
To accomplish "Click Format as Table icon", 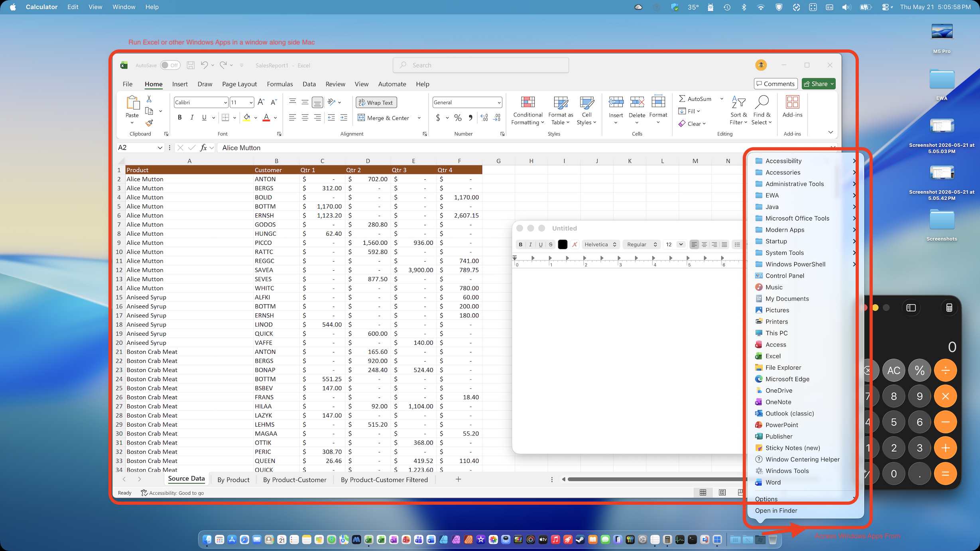I will (x=561, y=110).
